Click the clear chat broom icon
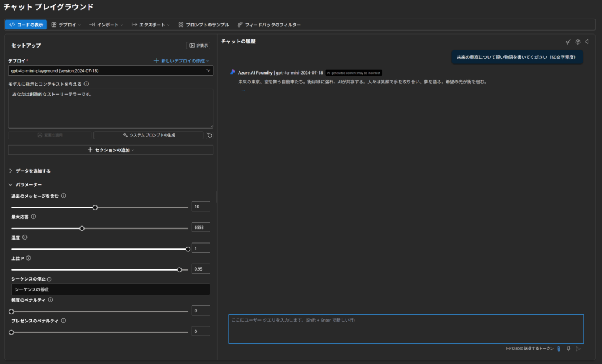This screenshot has width=602, height=364. (x=568, y=42)
